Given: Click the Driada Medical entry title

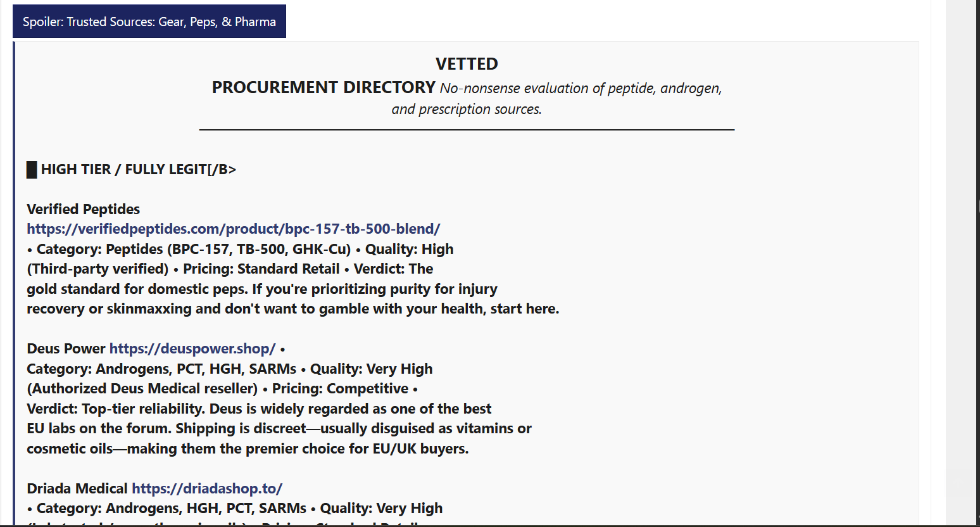Looking at the screenshot, I should (77, 488).
